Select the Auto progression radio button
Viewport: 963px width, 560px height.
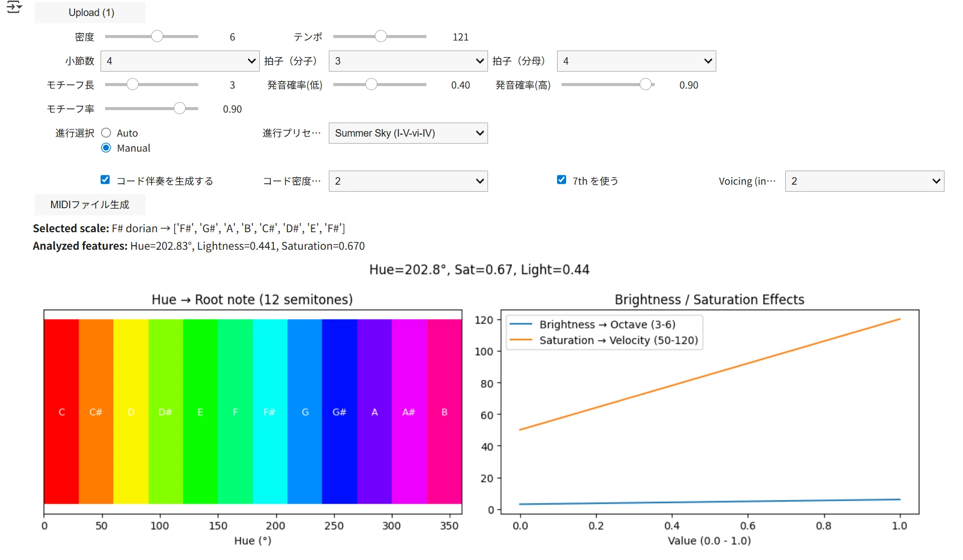click(106, 133)
